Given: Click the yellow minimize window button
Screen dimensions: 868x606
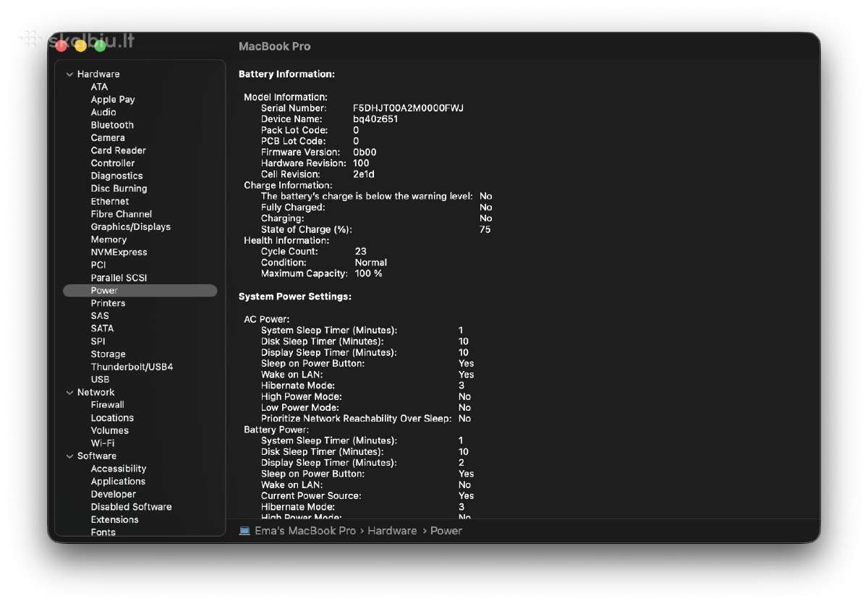Looking at the screenshot, I should click(x=80, y=46).
